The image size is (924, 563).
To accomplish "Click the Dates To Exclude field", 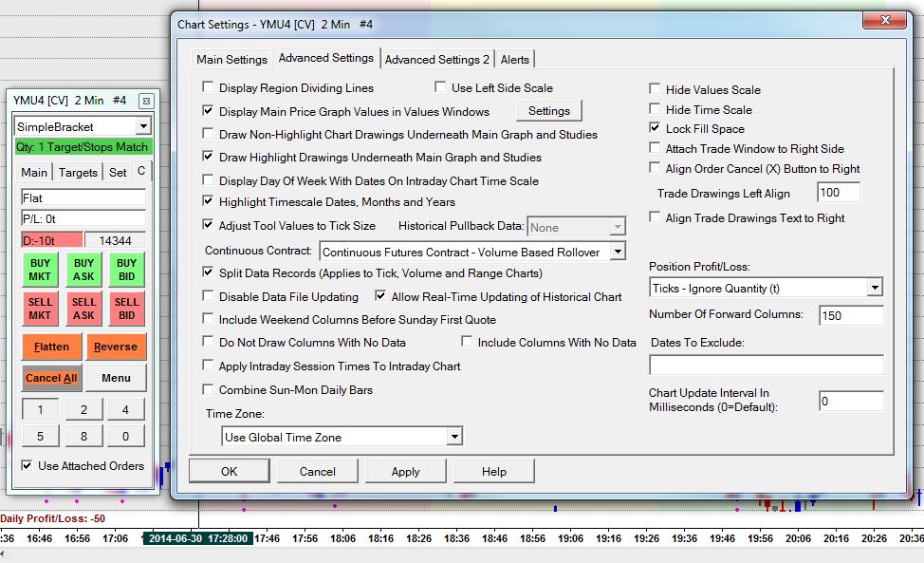I will [x=767, y=365].
